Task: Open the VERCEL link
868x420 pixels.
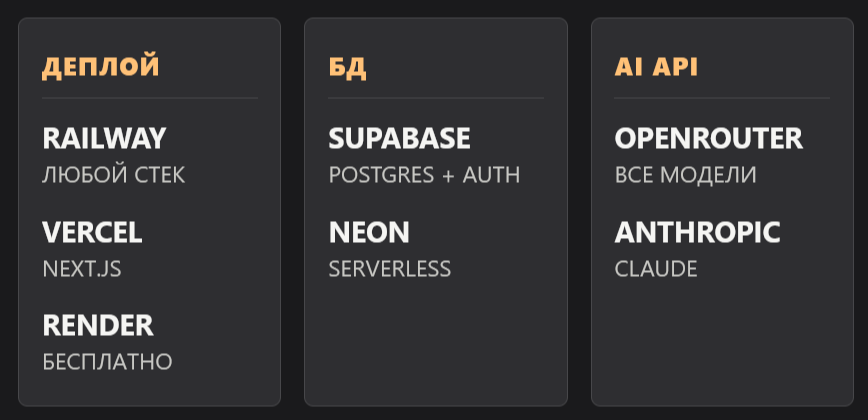Action: point(92,233)
